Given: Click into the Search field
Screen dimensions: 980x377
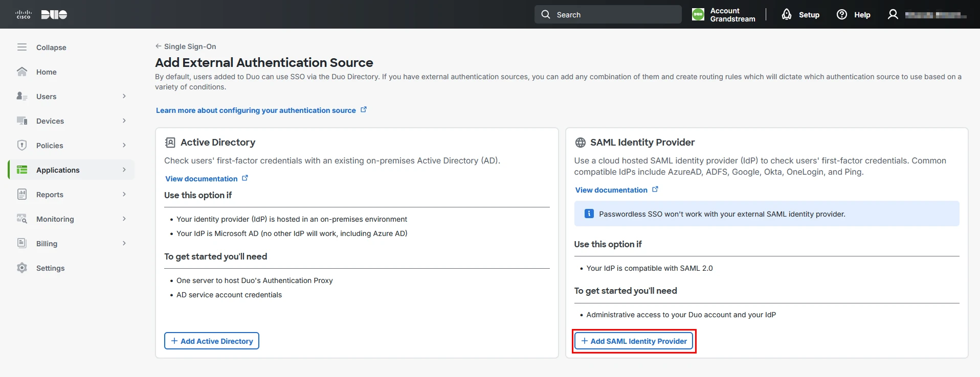Looking at the screenshot, I should (608, 14).
